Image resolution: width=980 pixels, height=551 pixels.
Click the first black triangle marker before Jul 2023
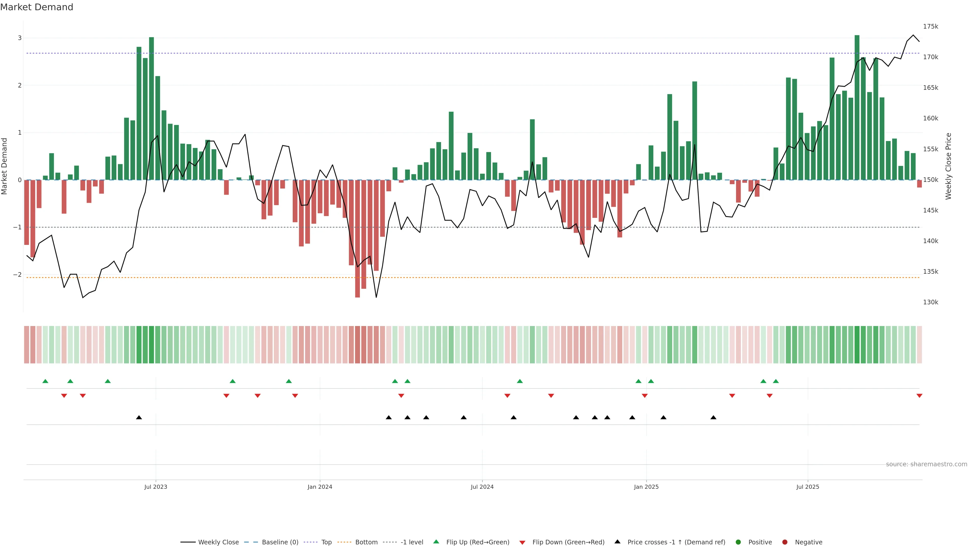click(x=139, y=418)
